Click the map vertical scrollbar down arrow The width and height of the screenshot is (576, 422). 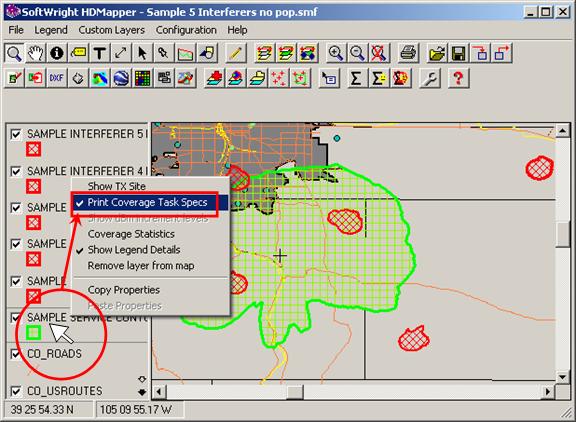(563, 377)
